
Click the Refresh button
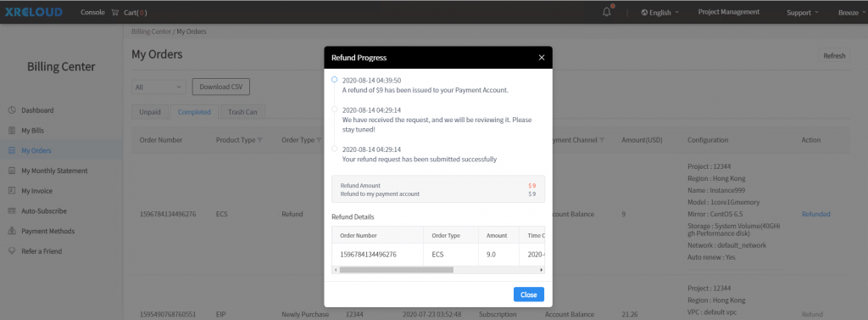pos(834,55)
